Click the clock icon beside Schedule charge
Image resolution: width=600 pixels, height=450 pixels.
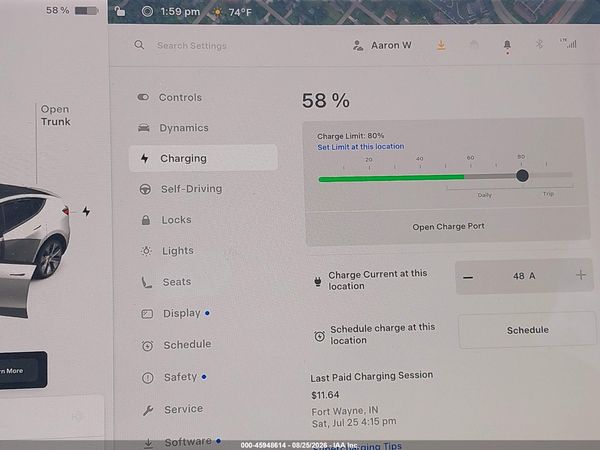[x=320, y=336]
